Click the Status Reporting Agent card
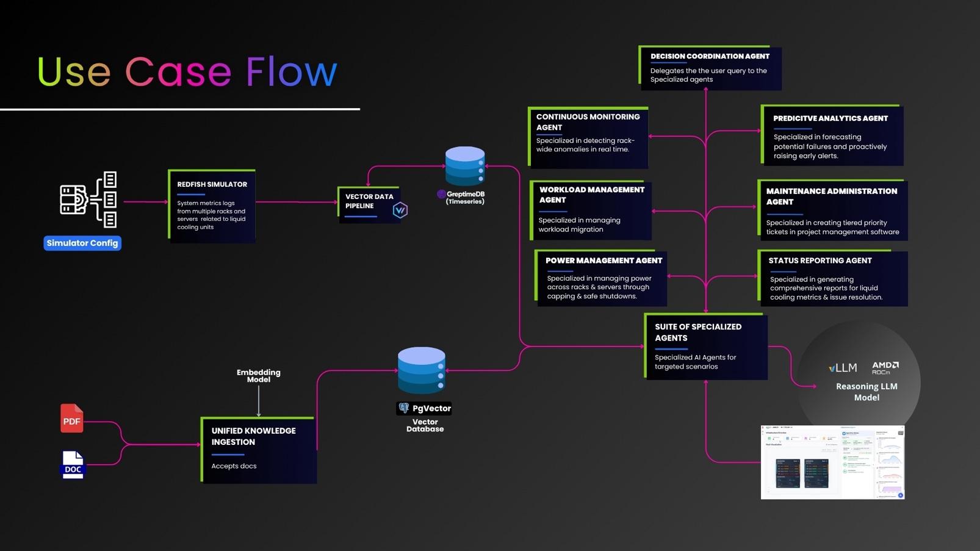 (x=832, y=278)
